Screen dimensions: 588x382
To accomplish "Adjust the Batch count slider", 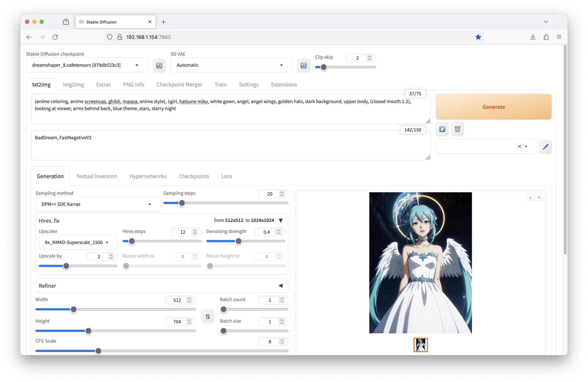I will 254,309.
